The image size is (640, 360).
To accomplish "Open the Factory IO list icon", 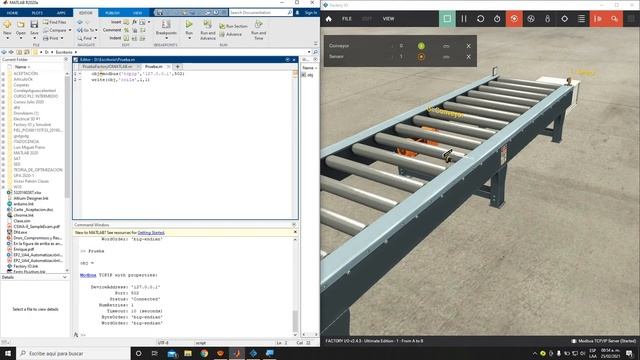I will (581, 19).
